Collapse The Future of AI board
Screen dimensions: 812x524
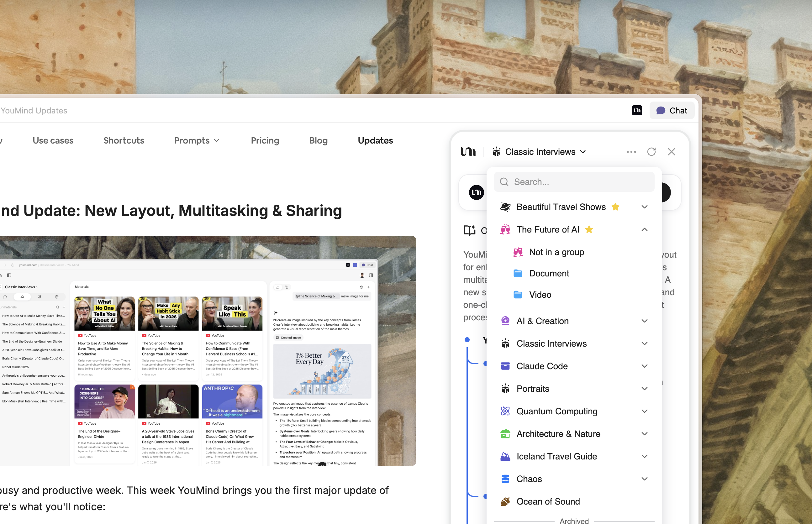(644, 229)
